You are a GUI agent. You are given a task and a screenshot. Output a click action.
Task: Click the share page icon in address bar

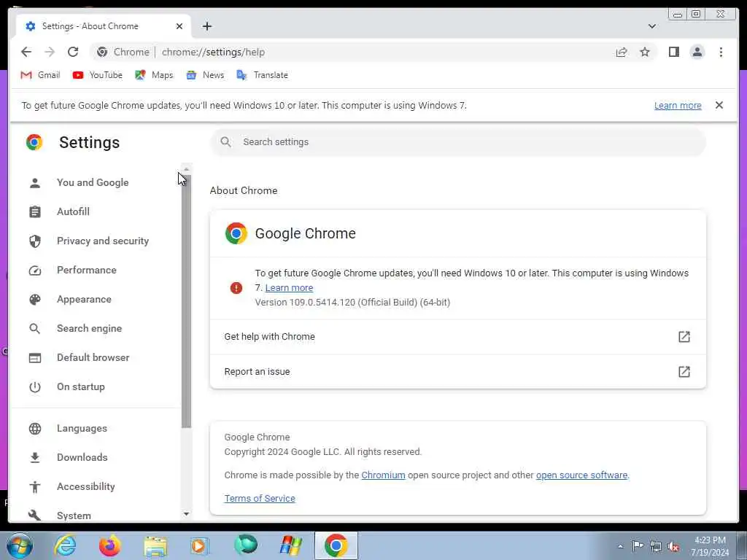click(x=622, y=52)
